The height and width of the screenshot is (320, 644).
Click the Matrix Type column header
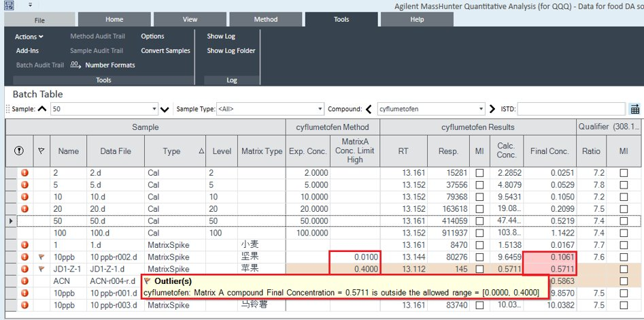[x=262, y=151]
